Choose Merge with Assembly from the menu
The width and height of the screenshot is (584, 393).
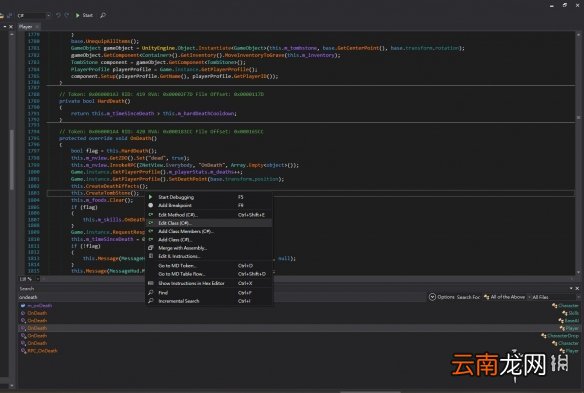click(209, 248)
